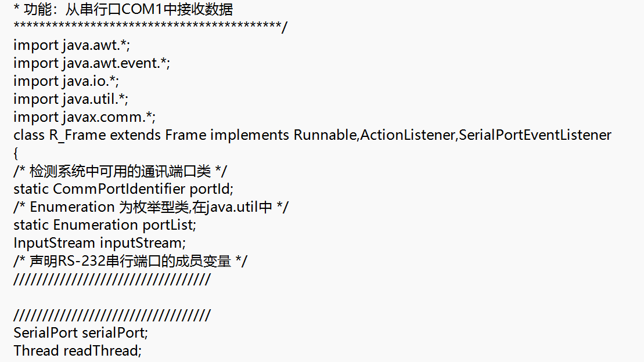Click the import java.util.*; line

tap(71, 99)
